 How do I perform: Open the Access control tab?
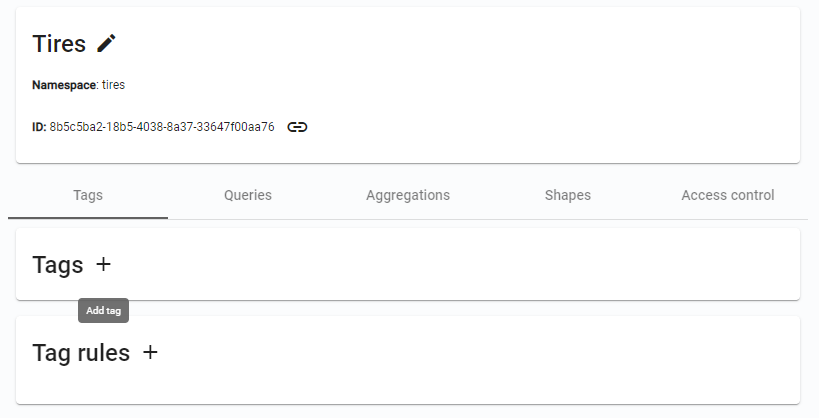(x=728, y=195)
